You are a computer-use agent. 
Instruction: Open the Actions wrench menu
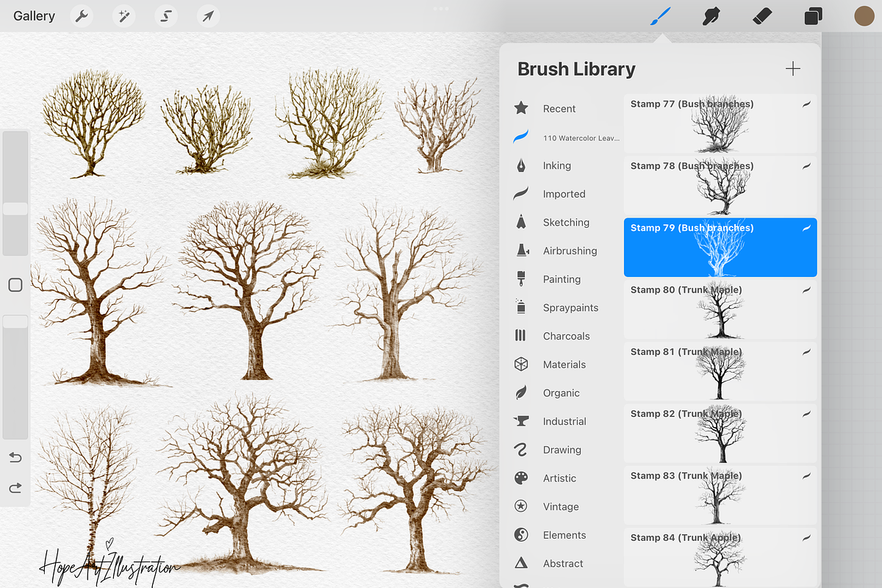coord(82,16)
